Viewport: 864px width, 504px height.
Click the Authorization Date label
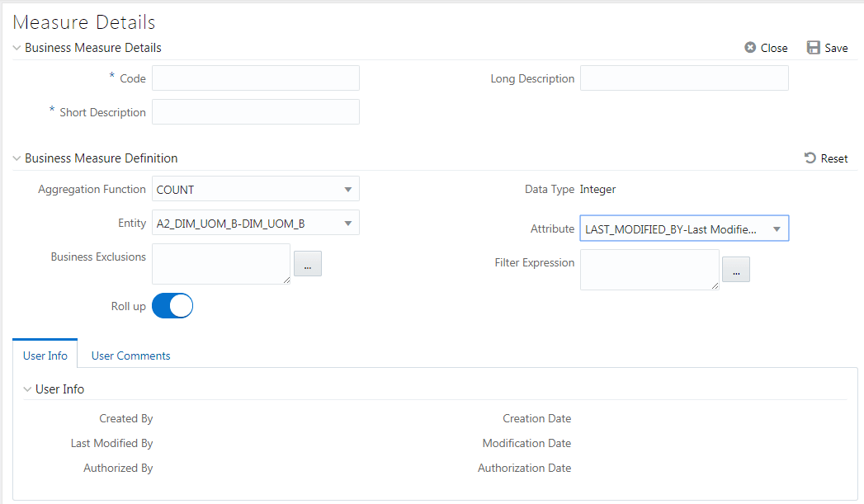[525, 469]
